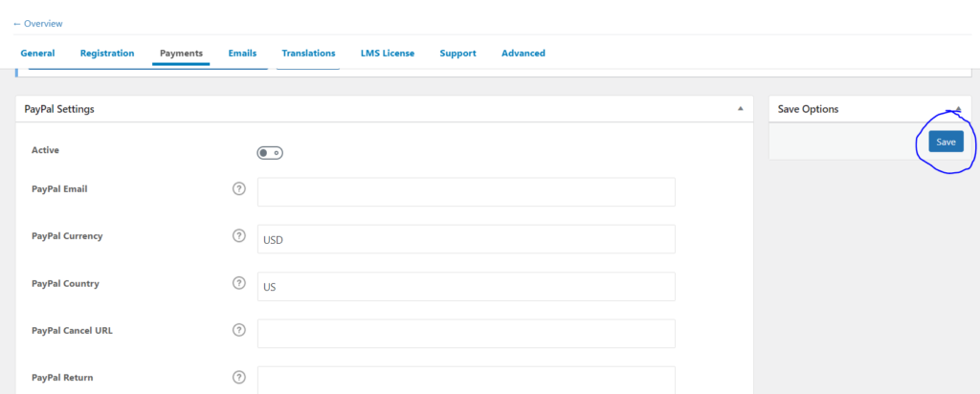
Task: Show help for PayPal Currency
Action: pos(238,236)
